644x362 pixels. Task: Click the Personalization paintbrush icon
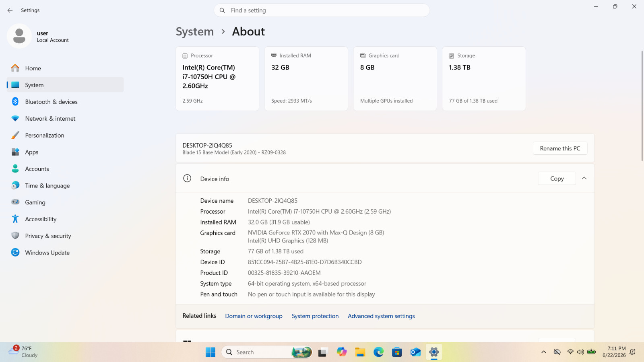15,135
